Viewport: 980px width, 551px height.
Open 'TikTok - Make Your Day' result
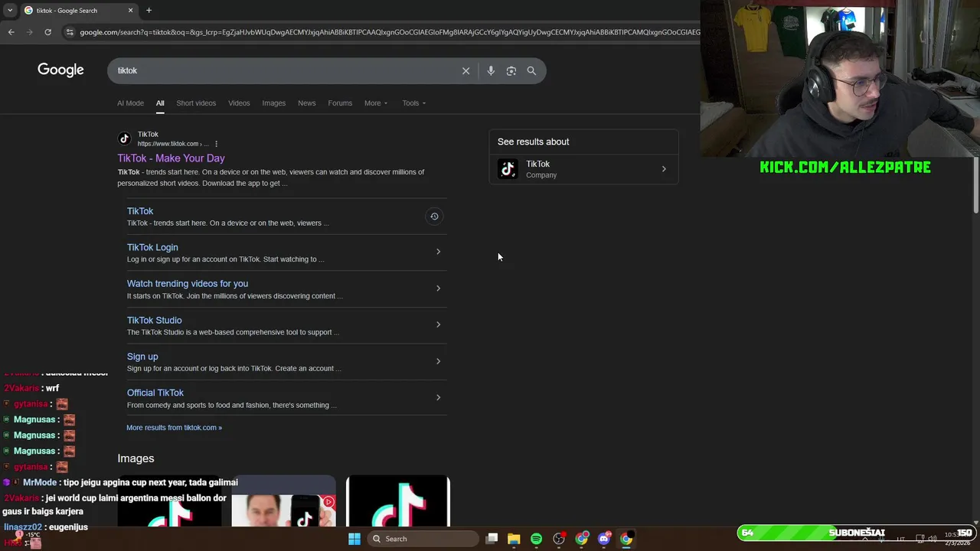coord(171,158)
